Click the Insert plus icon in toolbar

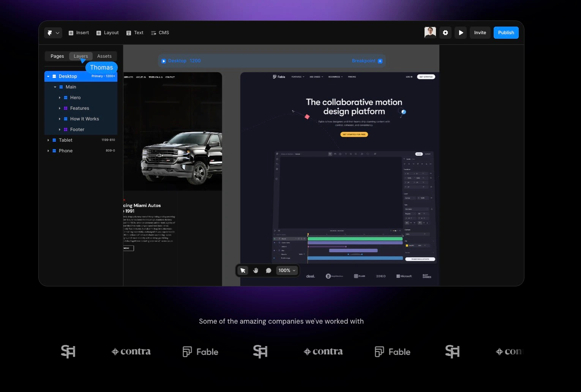[71, 33]
